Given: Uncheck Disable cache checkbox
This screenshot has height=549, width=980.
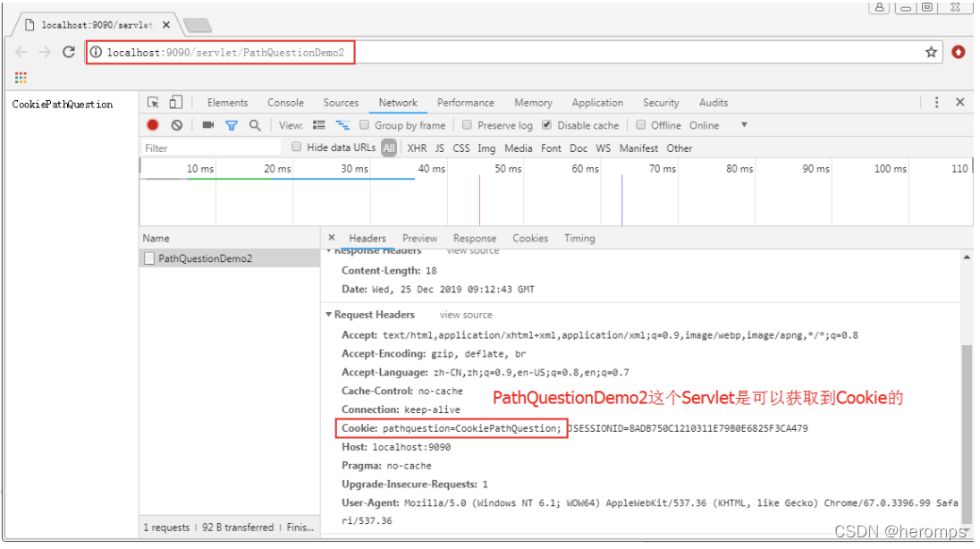Looking at the screenshot, I should [547, 124].
